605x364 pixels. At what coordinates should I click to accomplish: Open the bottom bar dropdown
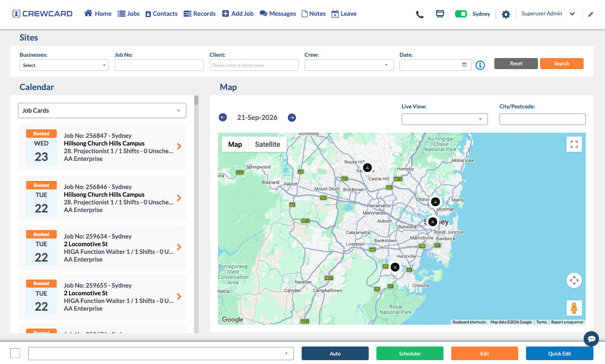click(161, 353)
